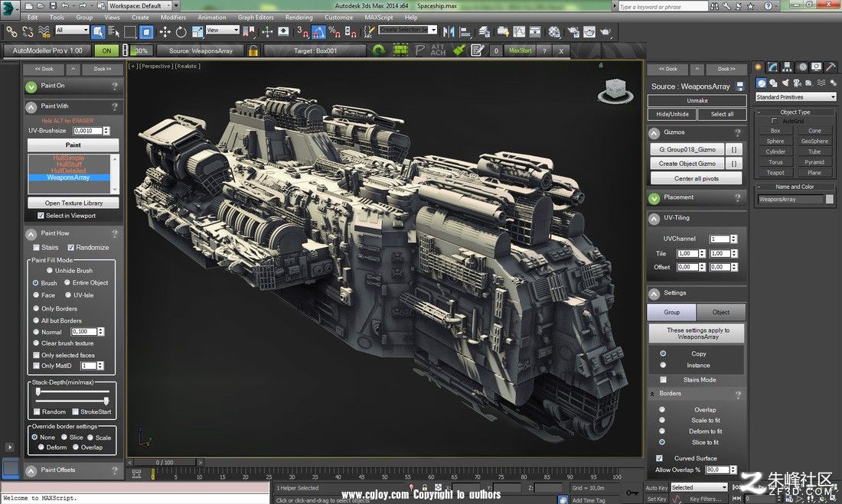
Task: Click Center all pivots button
Action: coord(697,178)
